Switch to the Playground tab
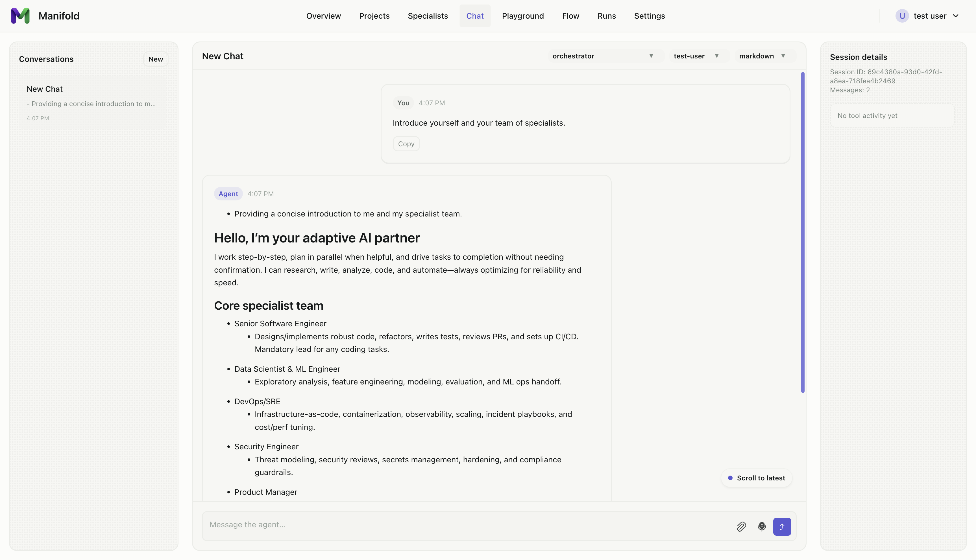 [522, 16]
